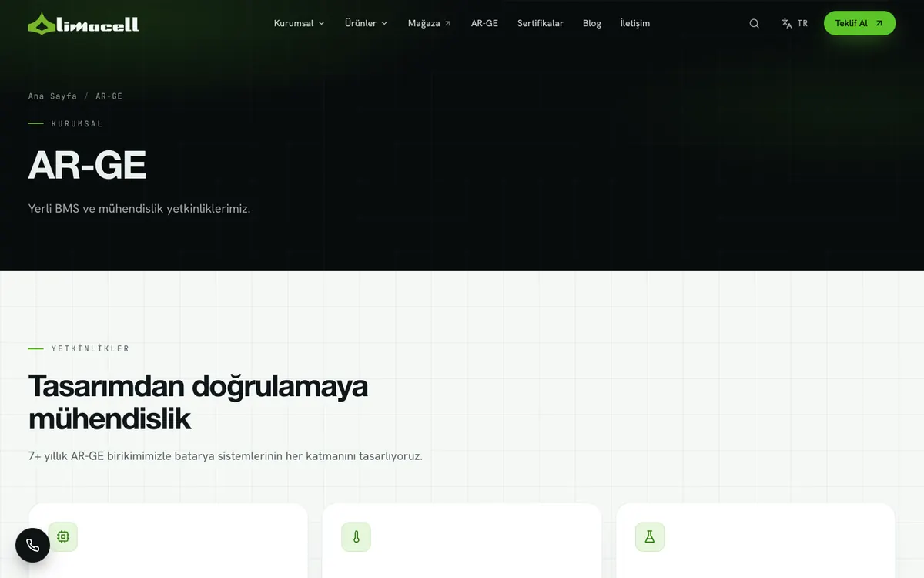Click the 7+ yıllık AR-GE description text
Image resolution: width=924 pixels, height=578 pixels.
(226, 455)
